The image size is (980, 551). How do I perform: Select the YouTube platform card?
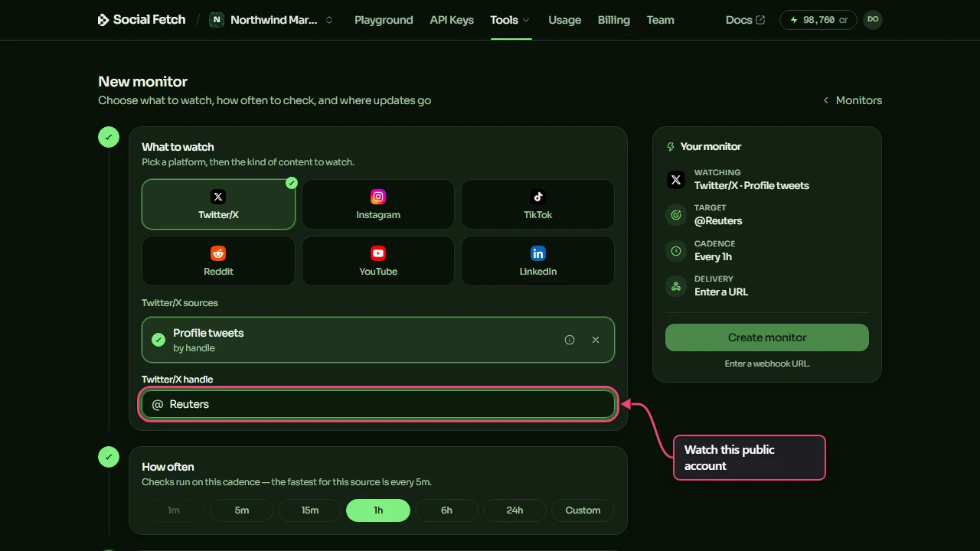point(378,261)
